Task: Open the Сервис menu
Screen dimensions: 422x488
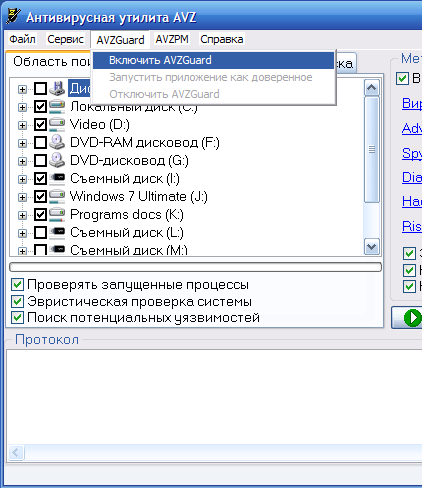Action: pos(65,39)
